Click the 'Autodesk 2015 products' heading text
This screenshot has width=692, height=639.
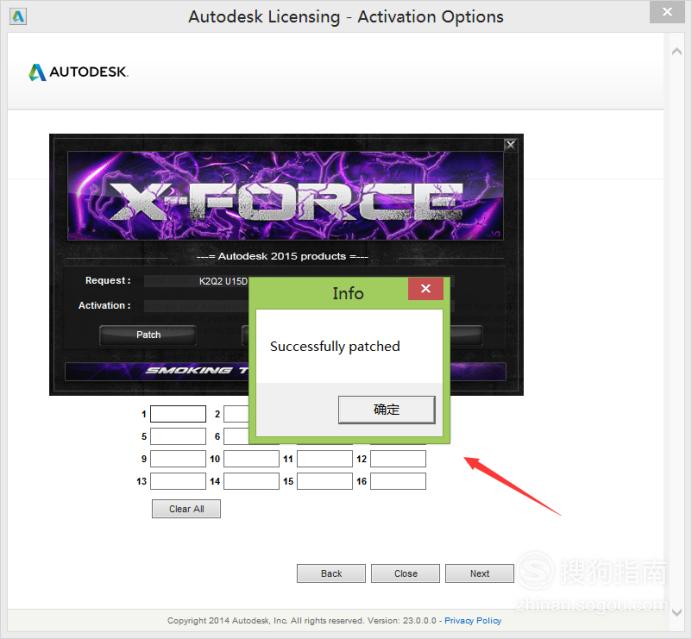282,256
